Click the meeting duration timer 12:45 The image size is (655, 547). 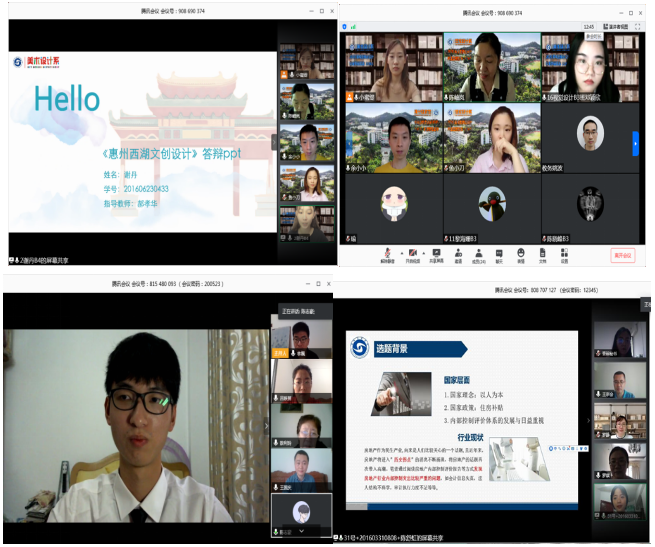click(x=588, y=26)
